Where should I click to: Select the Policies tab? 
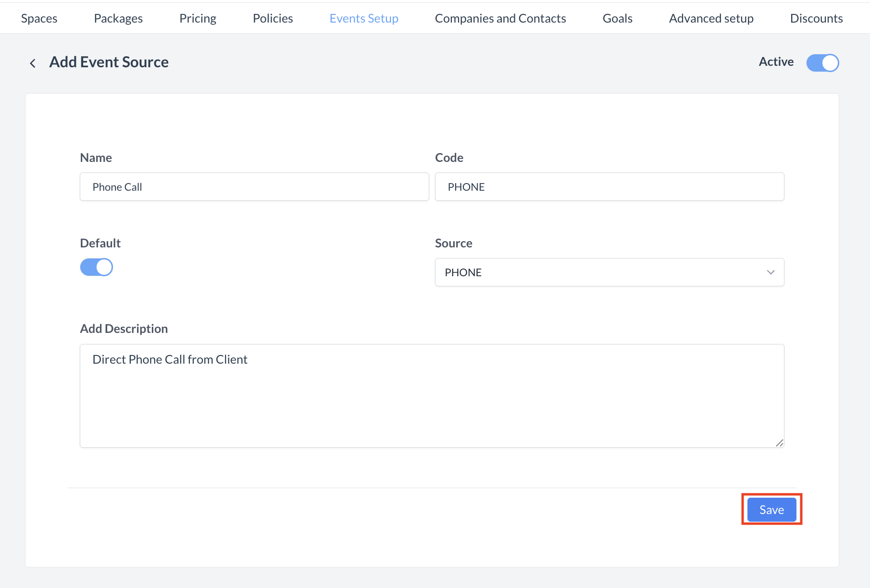[x=273, y=18]
